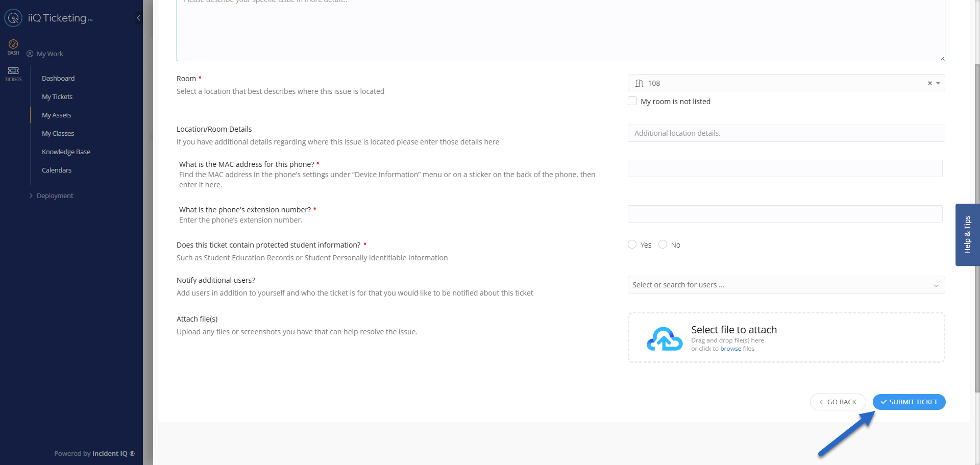Open Knowledge Base from the sidebar

pyautogui.click(x=66, y=152)
